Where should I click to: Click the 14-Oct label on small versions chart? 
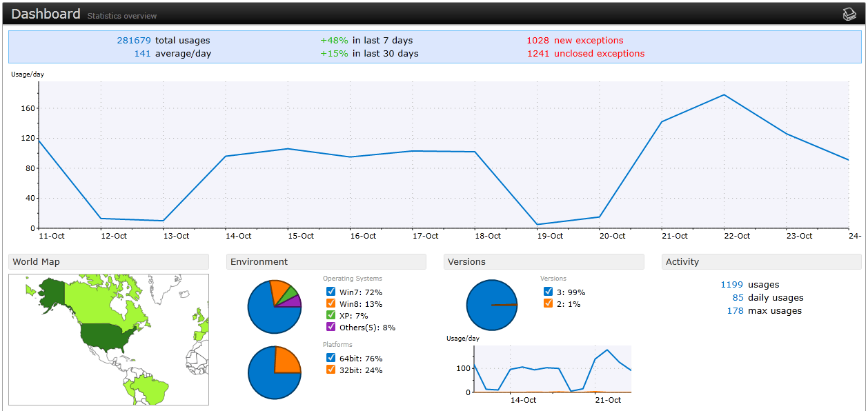(x=523, y=400)
